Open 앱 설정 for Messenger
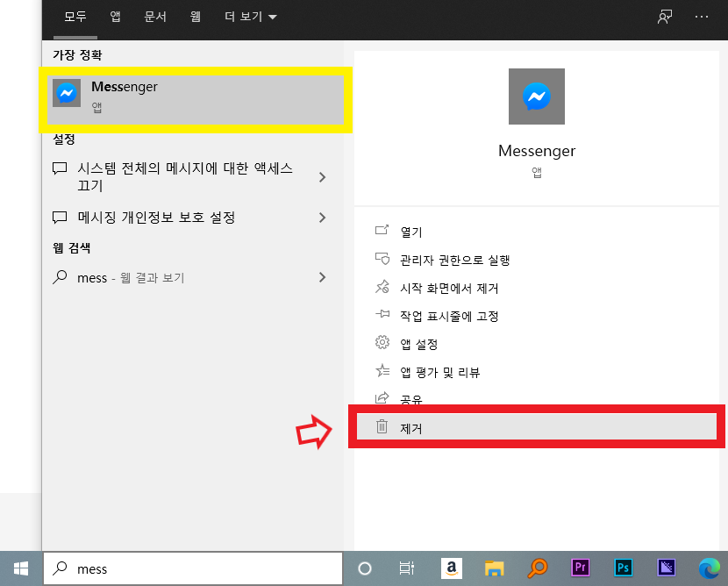The width and height of the screenshot is (728, 586). [418, 344]
